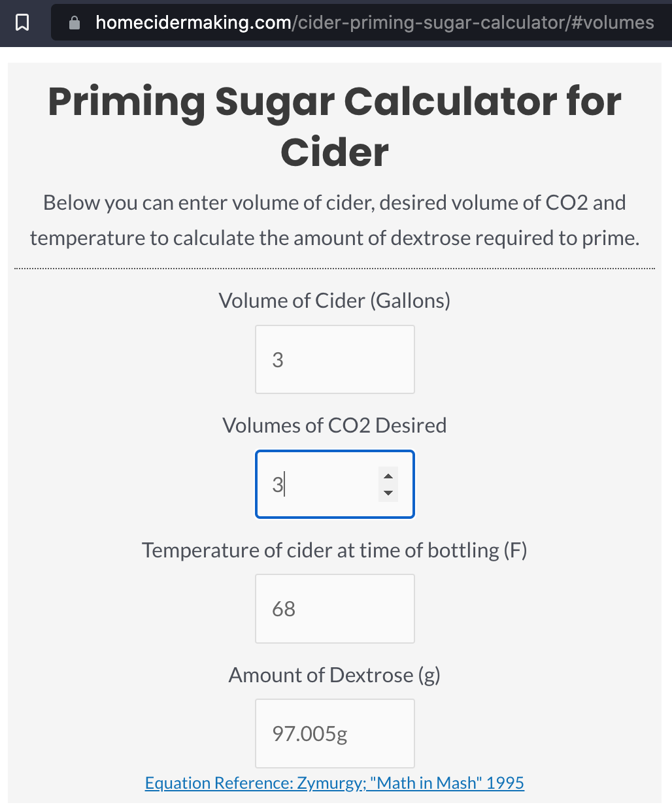Click the "Math in Mash" 1995 link text
Image resolution: width=672 pixels, height=809 pixels.
[447, 783]
